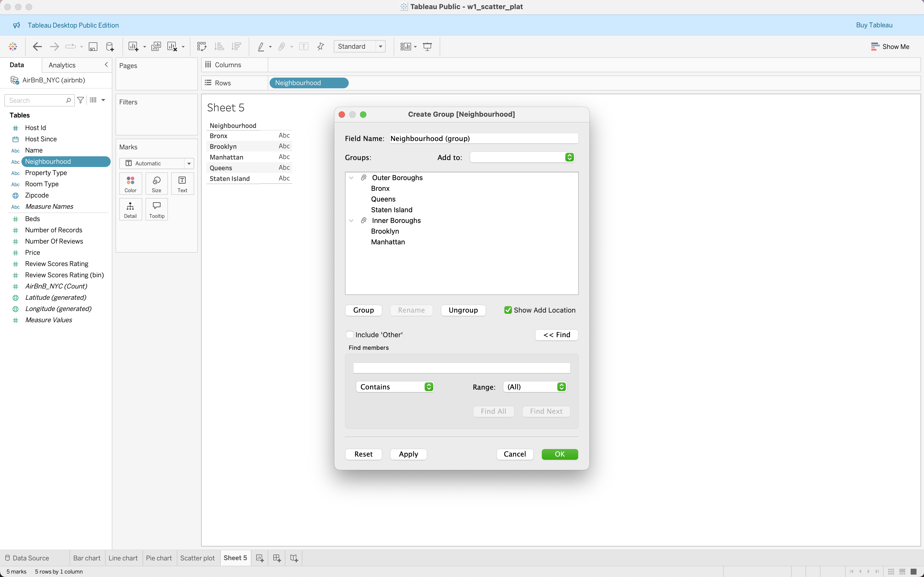Click the Save icon in toolbar

[93, 47]
